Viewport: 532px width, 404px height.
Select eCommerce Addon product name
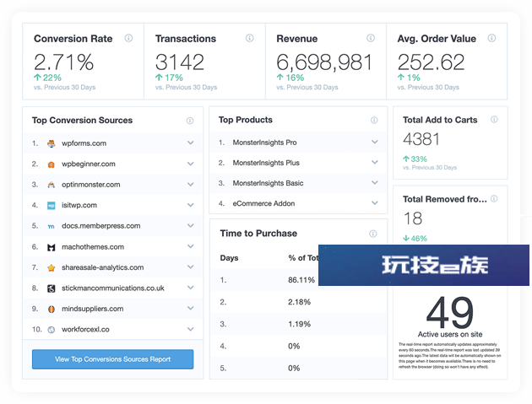point(263,203)
